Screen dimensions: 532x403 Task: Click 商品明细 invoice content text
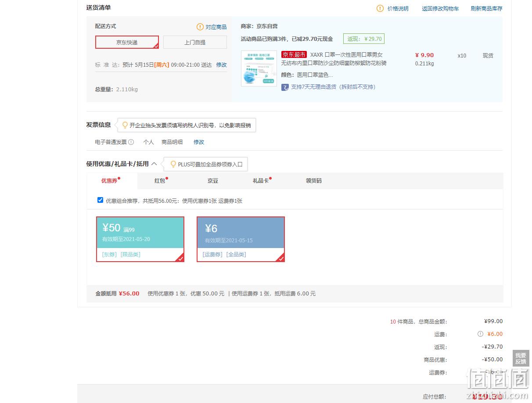point(172,142)
